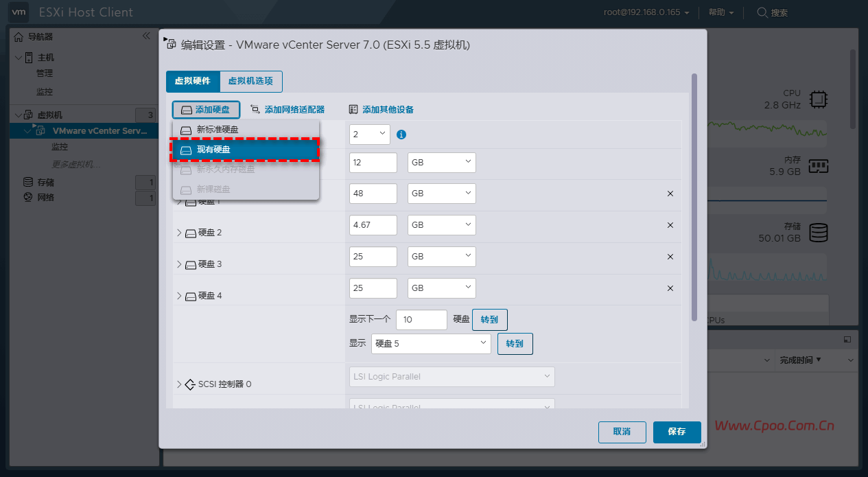Expand Hard disk 3 details
Viewport: 868px width, 477px height.
pyautogui.click(x=179, y=264)
